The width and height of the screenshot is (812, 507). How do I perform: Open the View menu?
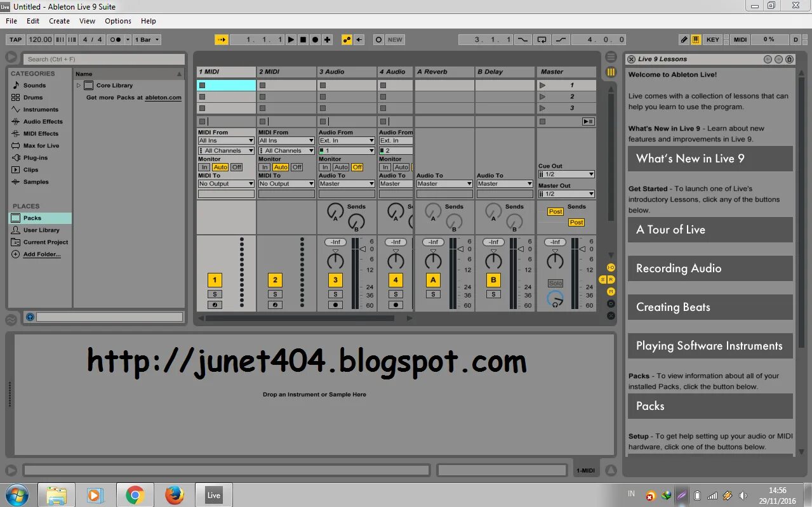pyautogui.click(x=88, y=21)
